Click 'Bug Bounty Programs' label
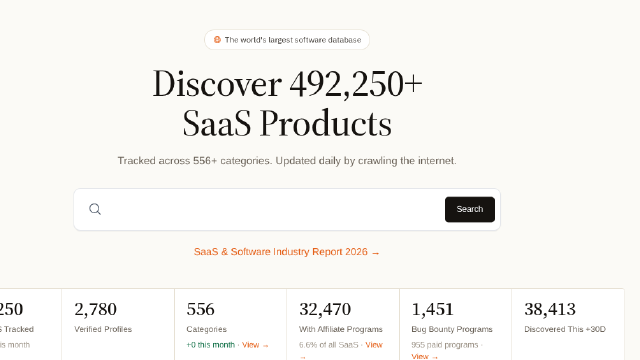This screenshot has height=360, width=640. [x=452, y=329]
